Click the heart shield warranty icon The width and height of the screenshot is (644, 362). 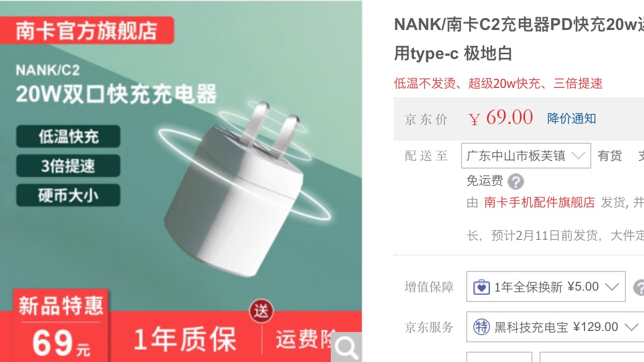tap(481, 286)
